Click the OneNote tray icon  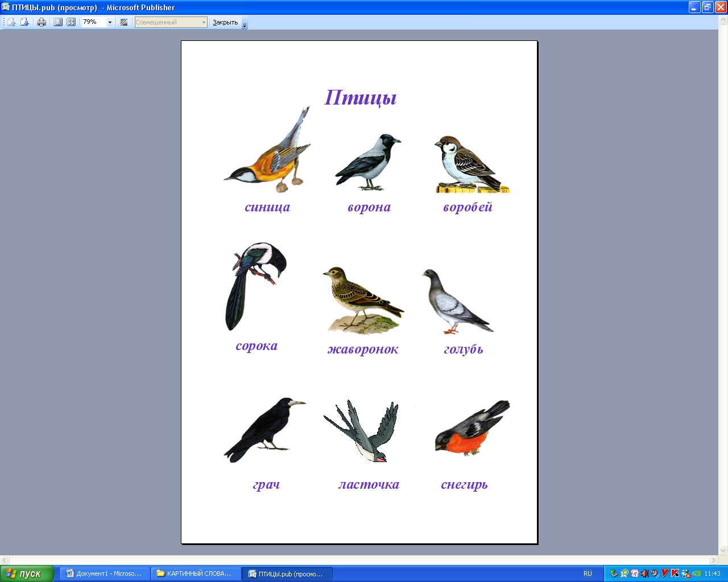[x=634, y=573]
